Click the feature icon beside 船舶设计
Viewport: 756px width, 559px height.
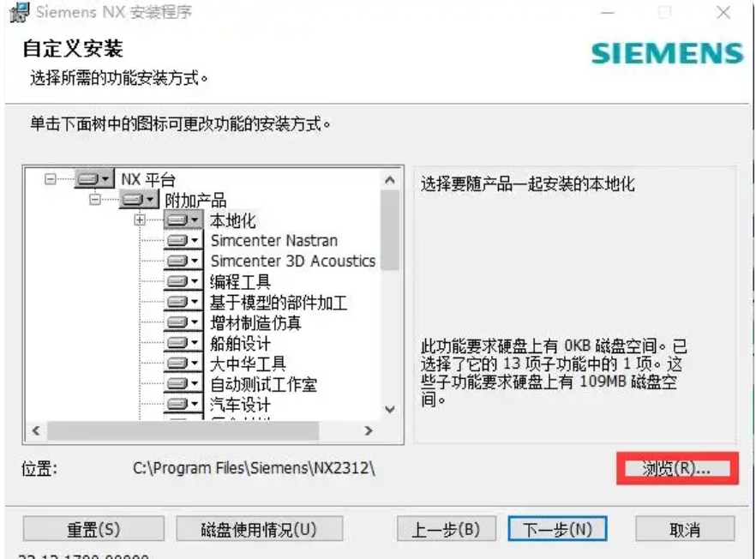click(182, 343)
